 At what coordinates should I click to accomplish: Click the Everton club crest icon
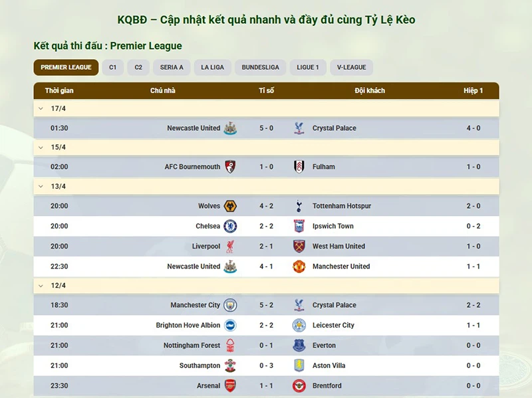(299, 346)
